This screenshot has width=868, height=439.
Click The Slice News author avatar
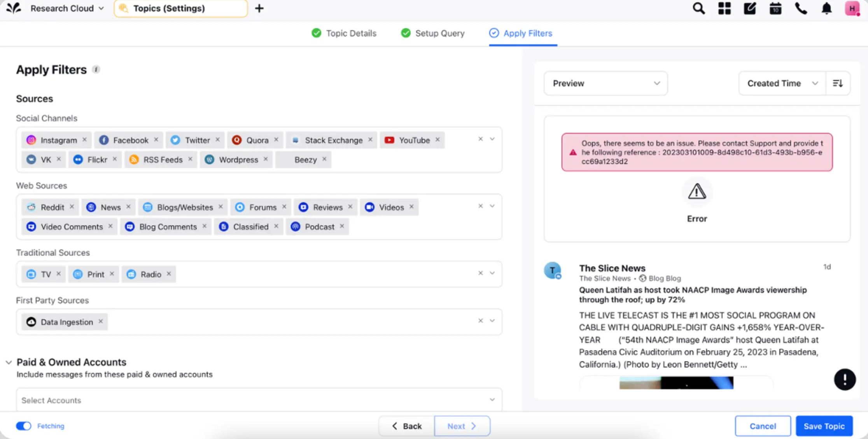[x=553, y=270]
